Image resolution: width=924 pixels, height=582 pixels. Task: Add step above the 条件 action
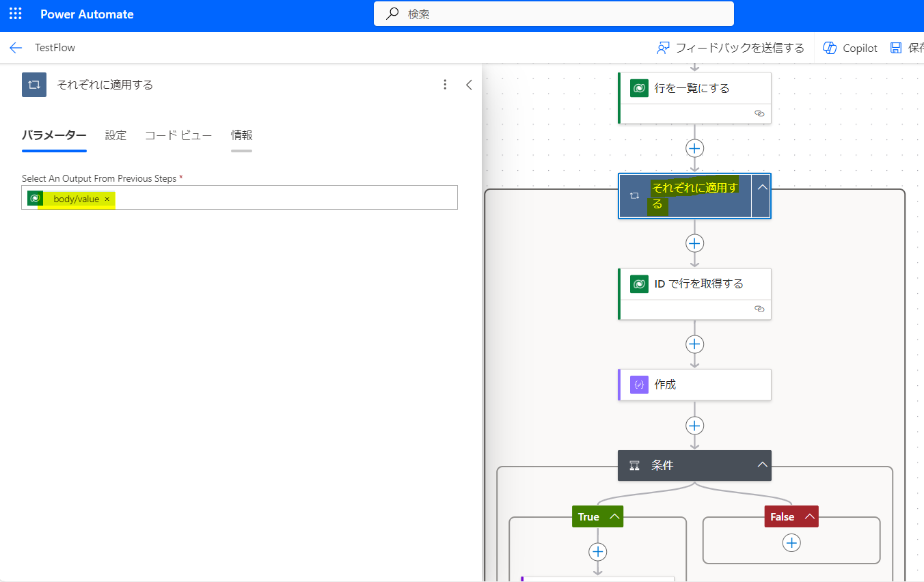coord(694,426)
